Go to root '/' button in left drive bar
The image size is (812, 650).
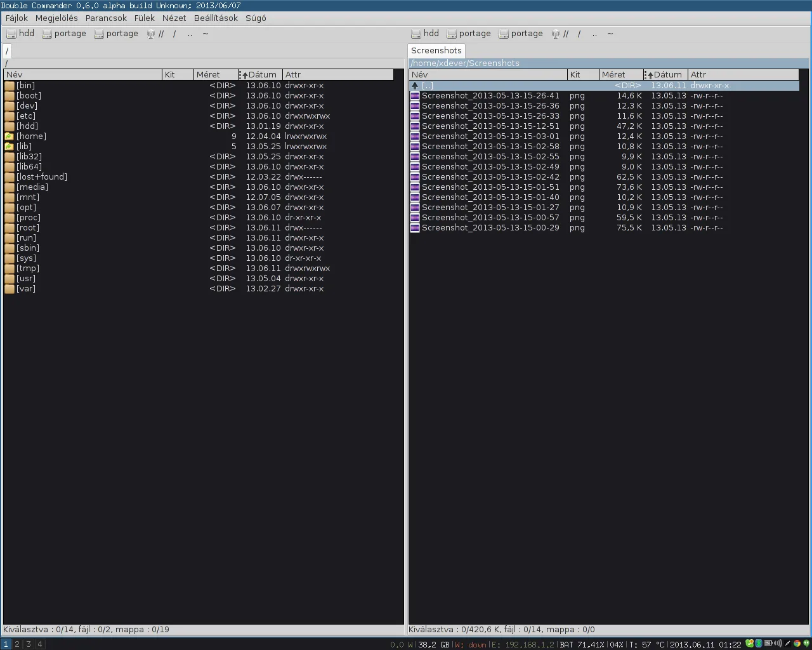(174, 34)
